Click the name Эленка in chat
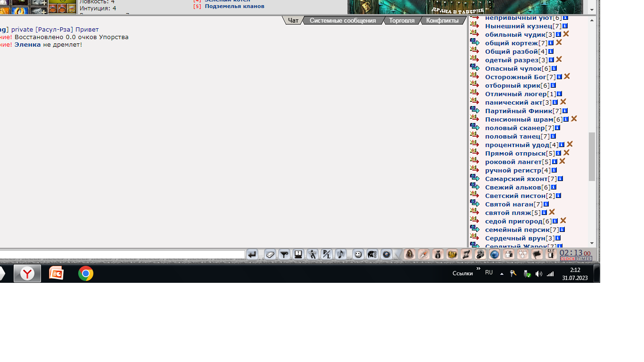The image size is (644, 362). pyautogui.click(x=28, y=44)
